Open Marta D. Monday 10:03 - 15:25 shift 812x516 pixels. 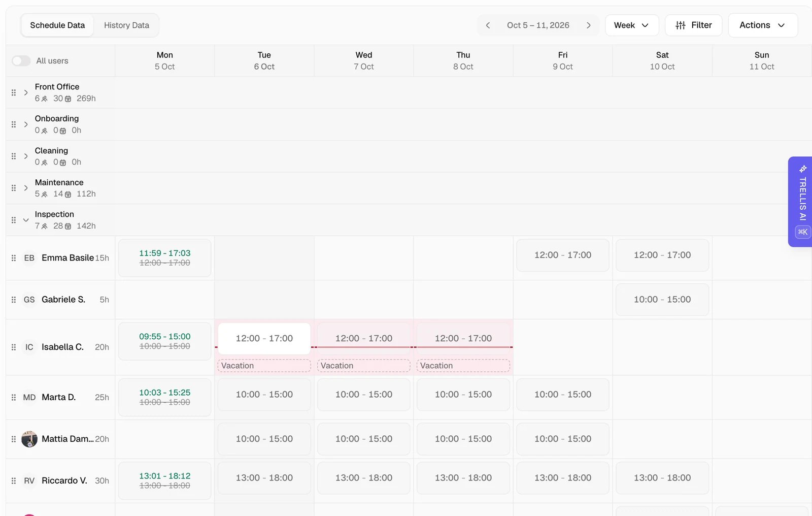click(x=165, y=397)
